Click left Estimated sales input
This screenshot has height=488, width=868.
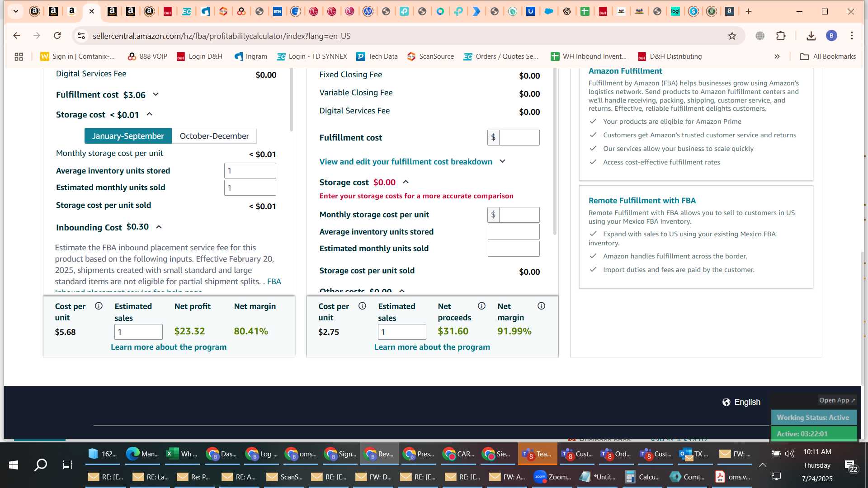coord(138,332)
